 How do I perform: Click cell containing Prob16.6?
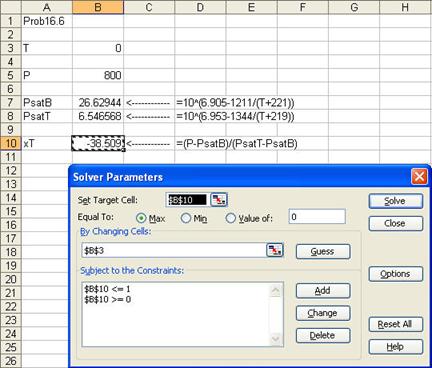coord(47,21)
